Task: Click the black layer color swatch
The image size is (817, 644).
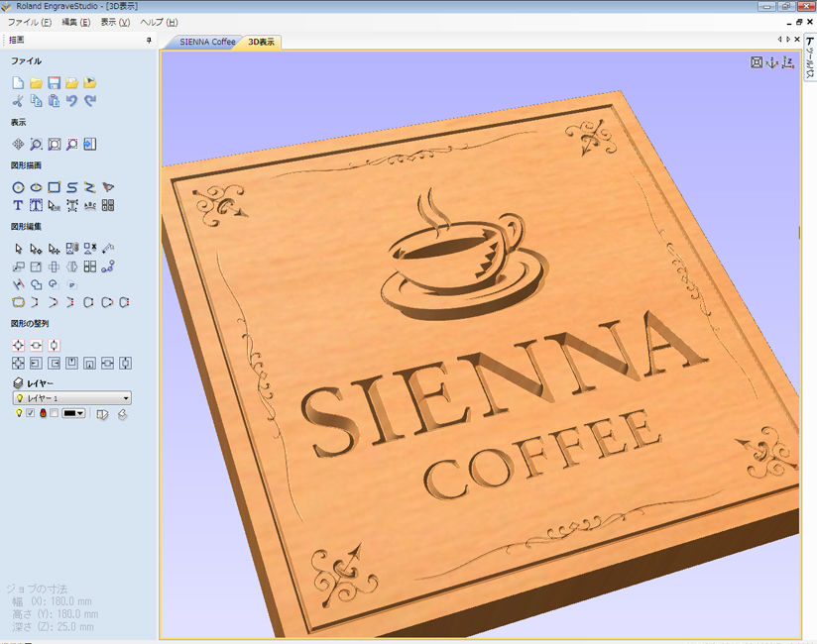Action: (x=67, y=413)
